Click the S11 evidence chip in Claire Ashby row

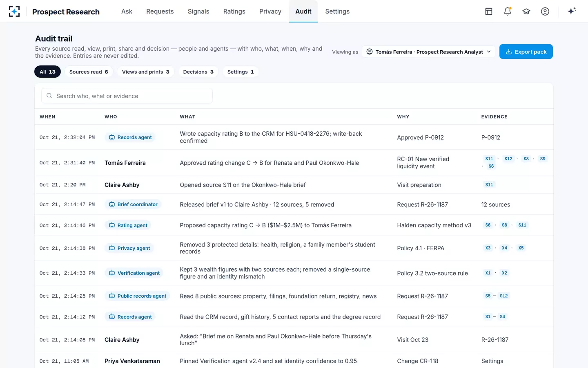pyautogui.click(x=489, y=185)
